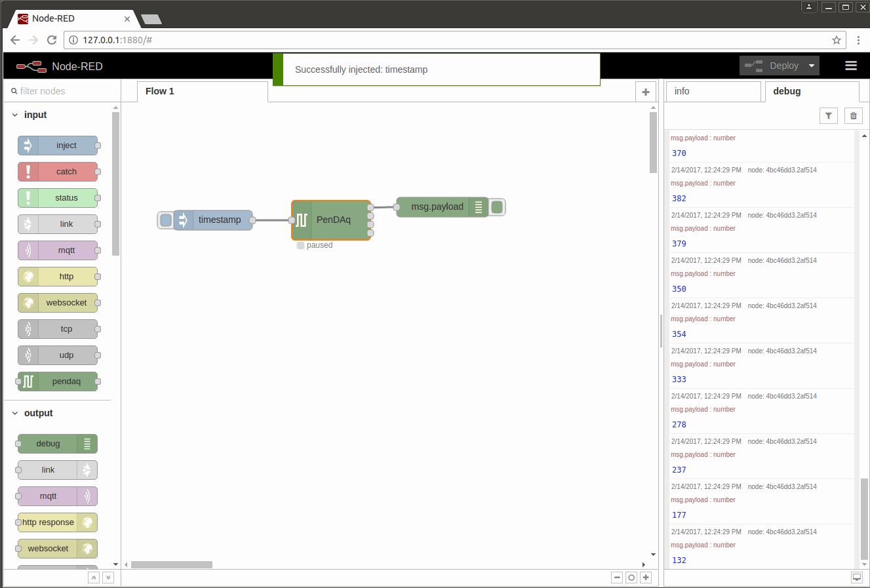Click the debug value 237
Image resolution: width=870 pixels, height=588 pixels.
pos(679,470)
